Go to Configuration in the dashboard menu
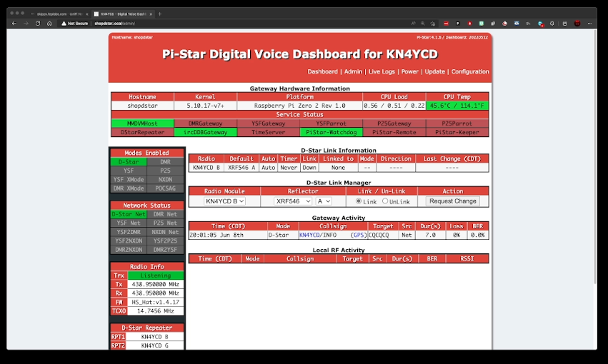This screenshot has height=364, width=608. (x=470, y=71)
